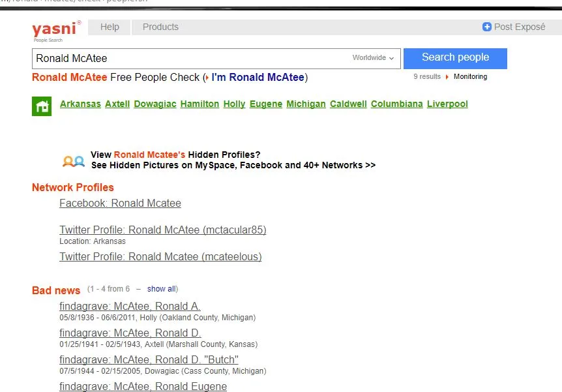Open the Post Exposé link

coord(520,27)
